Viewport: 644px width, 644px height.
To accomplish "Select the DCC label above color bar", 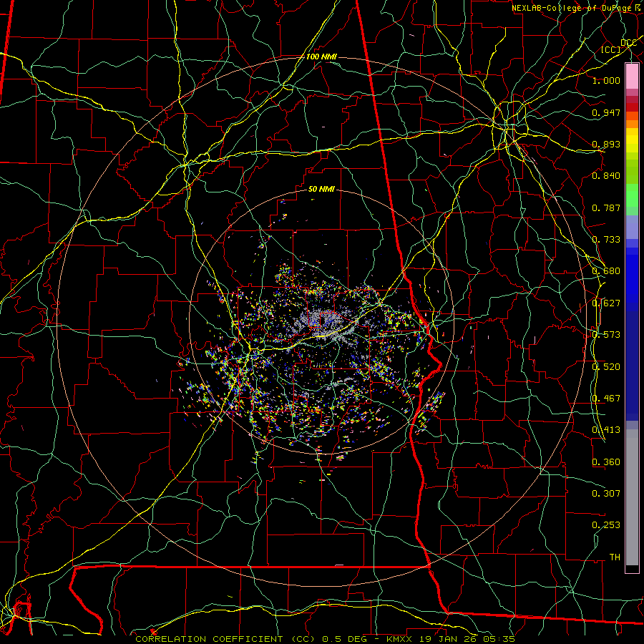I will click(x=628, y=42).
